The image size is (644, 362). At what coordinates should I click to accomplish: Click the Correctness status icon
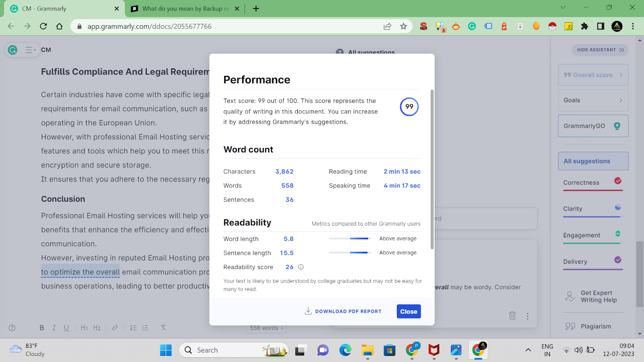618,181
